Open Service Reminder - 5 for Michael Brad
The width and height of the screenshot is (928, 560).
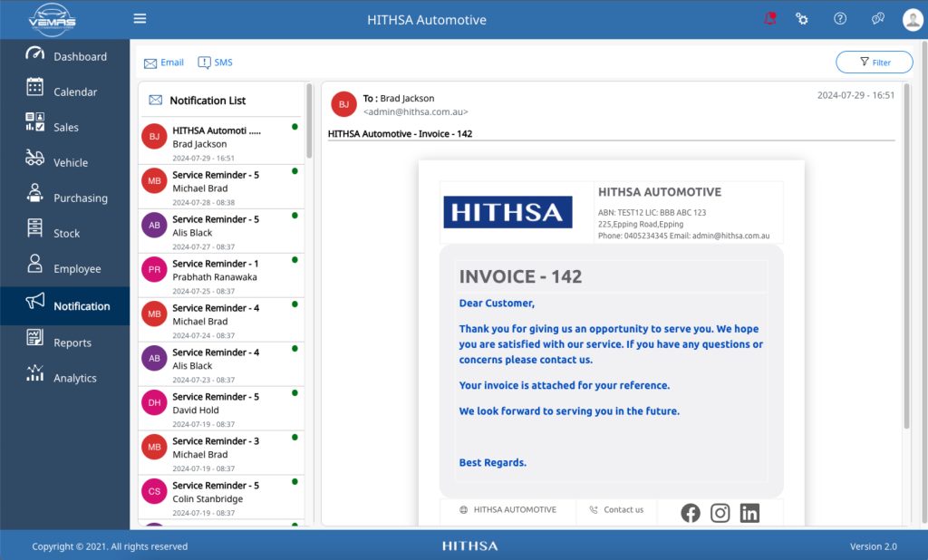(221, 187)
